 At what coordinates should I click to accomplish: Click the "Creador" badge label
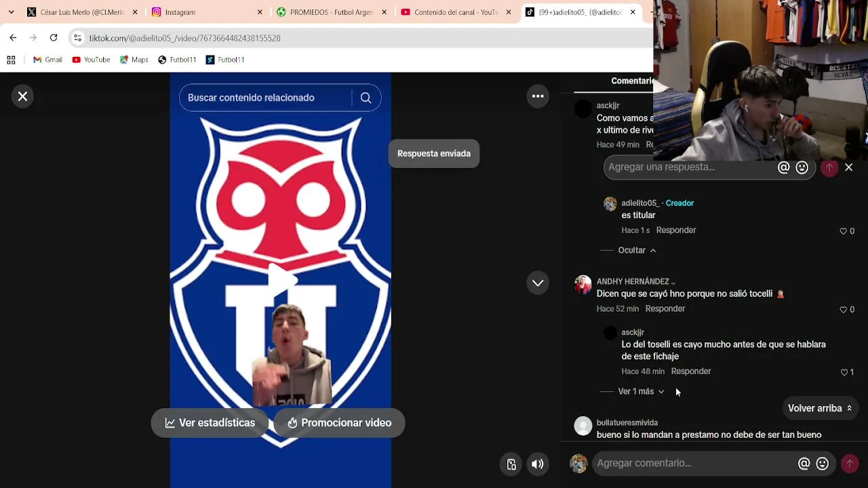(679, 203)
